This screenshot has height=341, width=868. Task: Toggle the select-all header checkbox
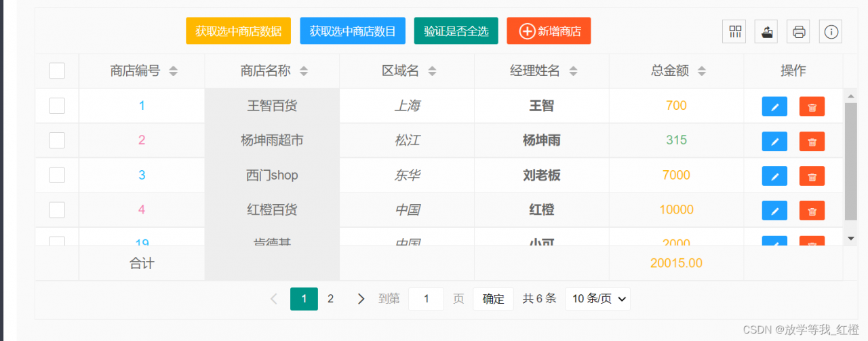(x=57, y=71)
